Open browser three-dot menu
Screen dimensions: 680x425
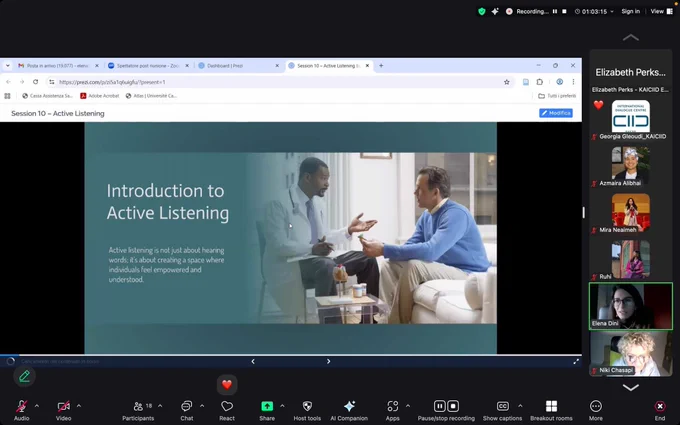(x=573, y=82)
